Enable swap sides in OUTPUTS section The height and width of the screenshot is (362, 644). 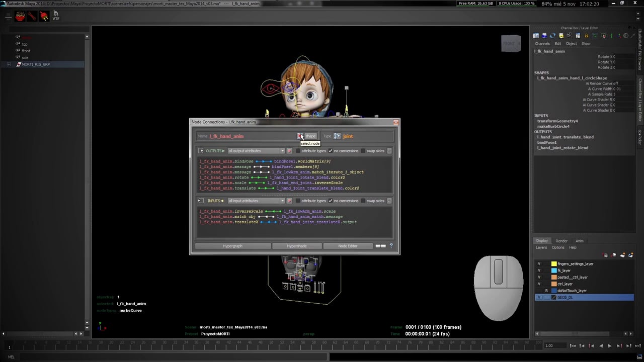(x=363, y=151)
